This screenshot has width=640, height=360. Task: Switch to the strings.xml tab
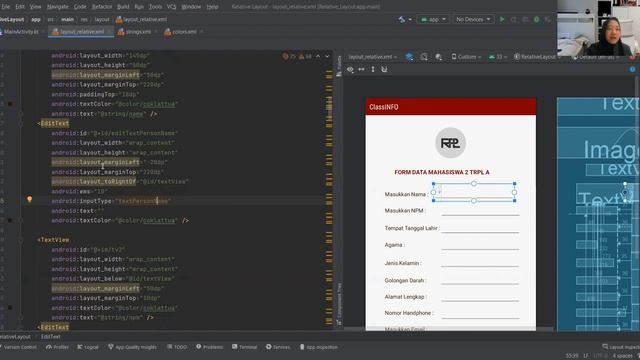coord(138,31)
